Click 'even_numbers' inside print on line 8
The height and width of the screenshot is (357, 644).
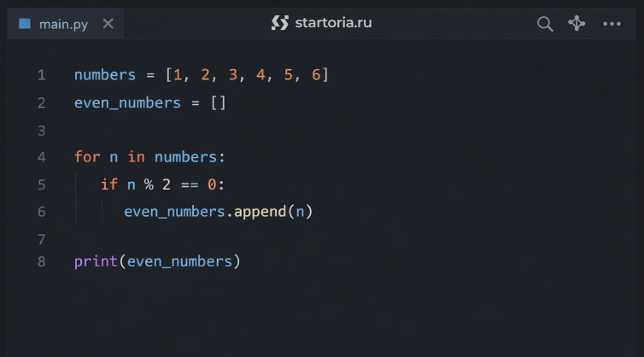pyautogui.click(x=180, y=261)
